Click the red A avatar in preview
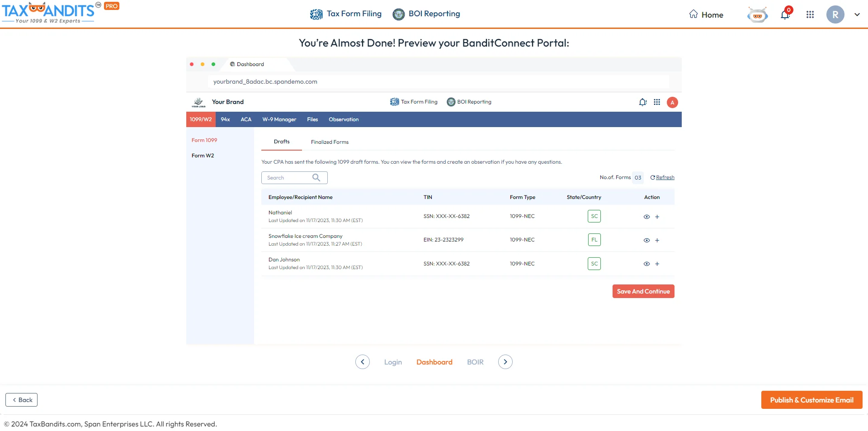Image resolution: width=868 pixels, height=431 pixels. (672, 102)
